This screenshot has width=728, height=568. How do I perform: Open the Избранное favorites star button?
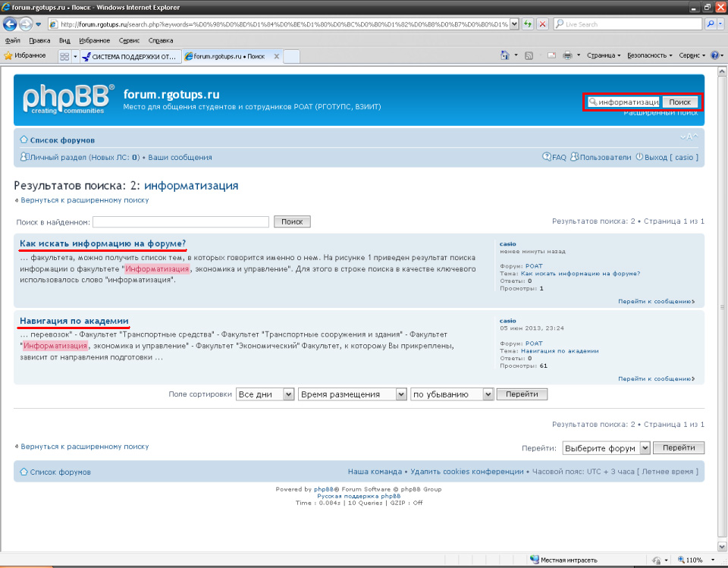coord(25,55)
